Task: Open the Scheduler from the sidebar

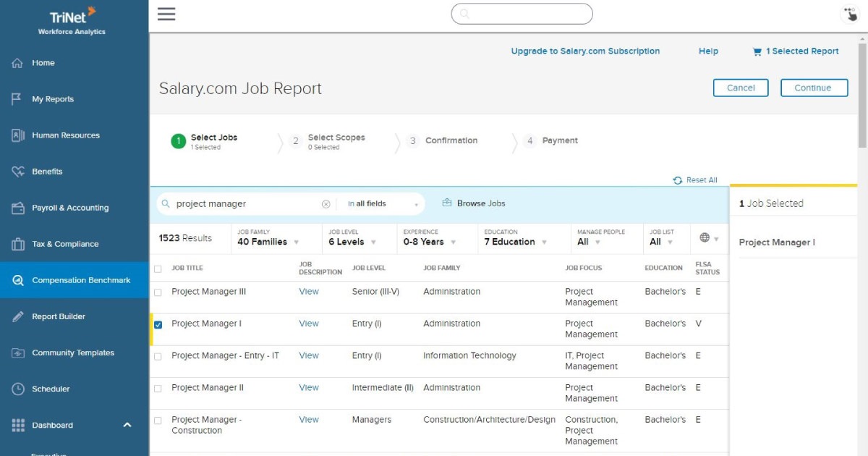Action: [51, 389]
